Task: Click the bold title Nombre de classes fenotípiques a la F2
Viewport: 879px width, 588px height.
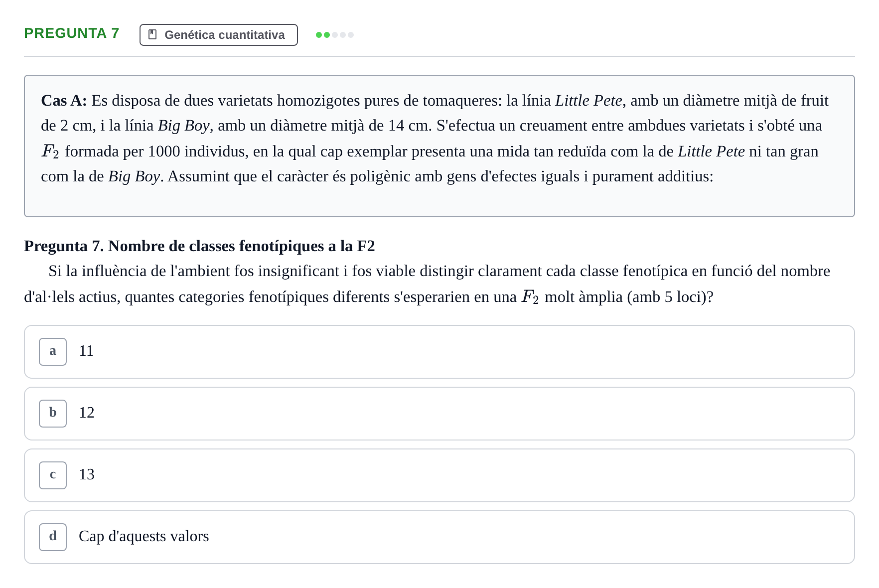Action: [x=242, y=246]
